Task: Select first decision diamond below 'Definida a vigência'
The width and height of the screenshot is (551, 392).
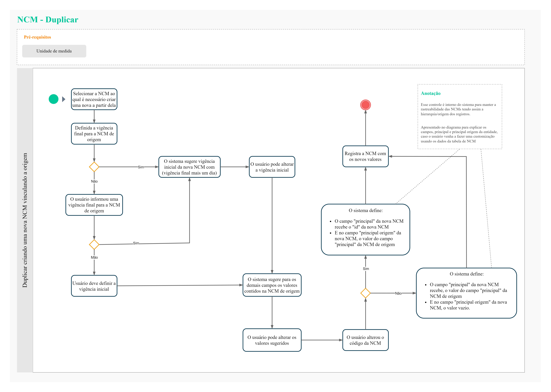Action: point(94,167)
